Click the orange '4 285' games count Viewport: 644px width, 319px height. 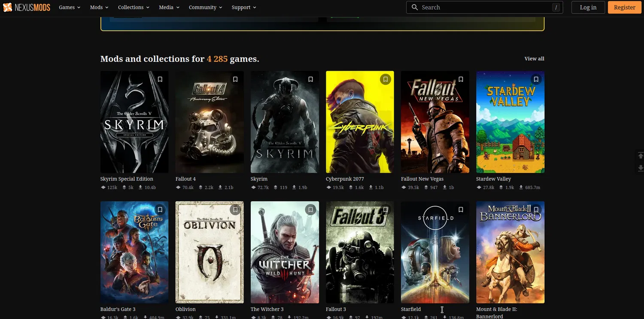(x=217, y=59)
